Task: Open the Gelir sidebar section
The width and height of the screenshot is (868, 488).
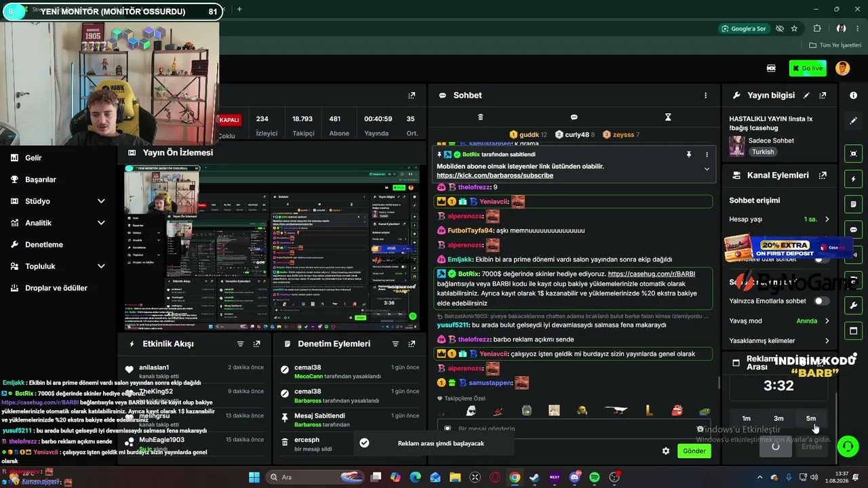Action: (33, 158)
